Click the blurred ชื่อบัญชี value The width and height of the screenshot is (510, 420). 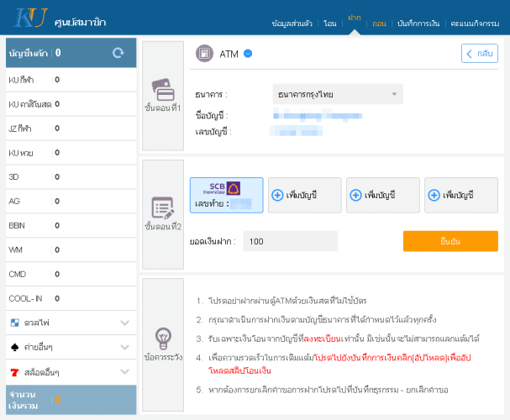(x=318, y=116)
